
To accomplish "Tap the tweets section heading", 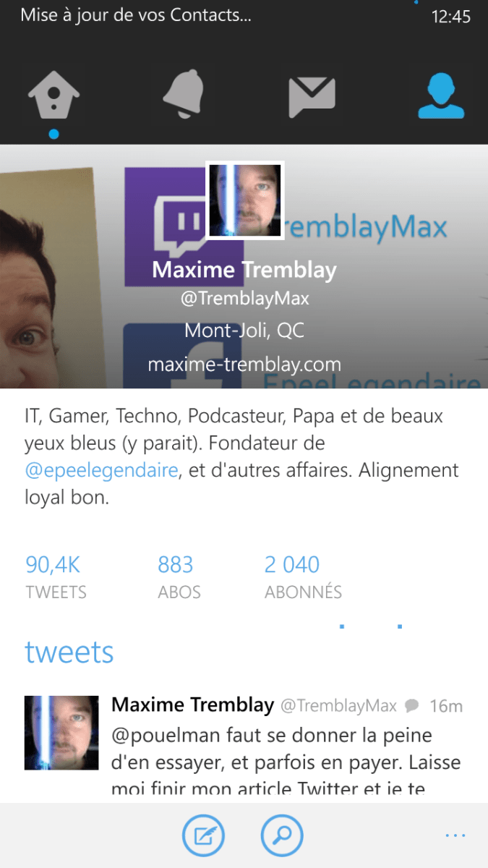I will 69,652.
